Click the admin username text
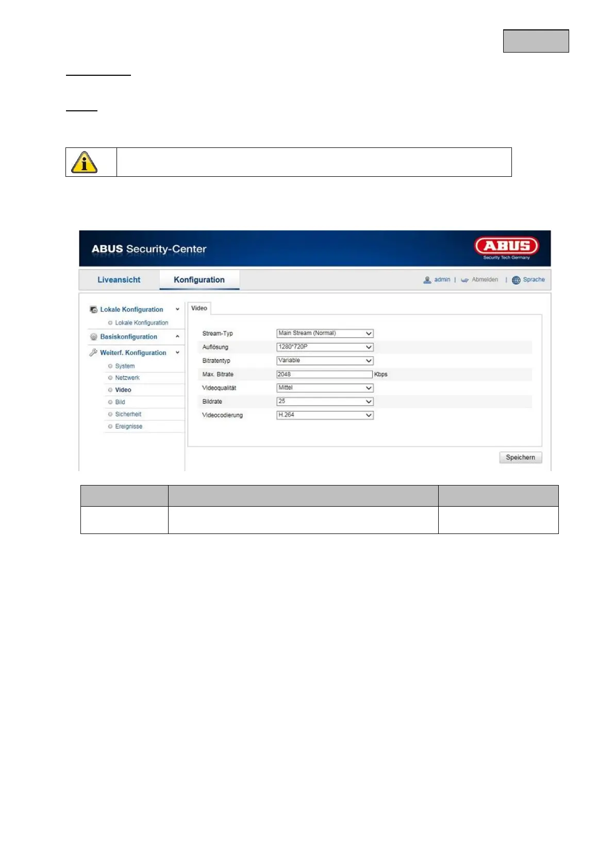Viewport: 614px width, 868px height. pyautogui.click(x=442, y=279)
